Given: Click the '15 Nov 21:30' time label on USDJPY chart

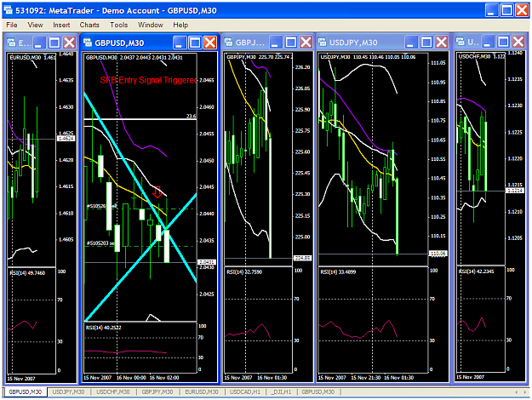Looking at the screenshot, I should click(x=365, y=378).
